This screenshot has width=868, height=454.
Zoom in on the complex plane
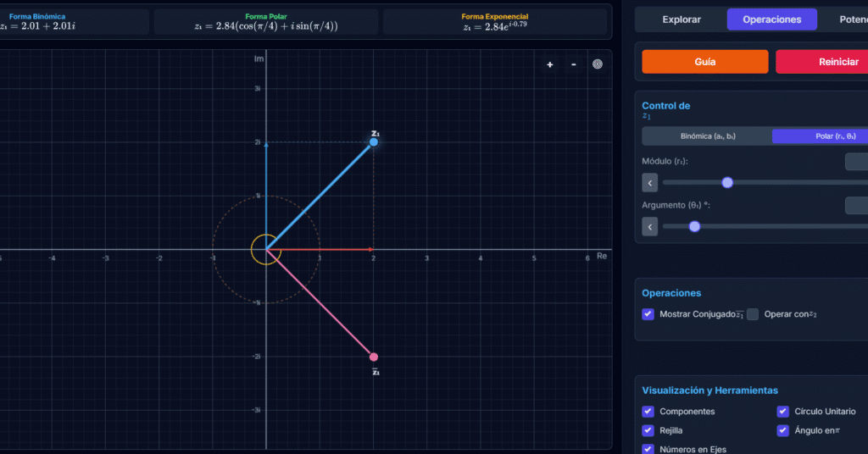(550, 64)
